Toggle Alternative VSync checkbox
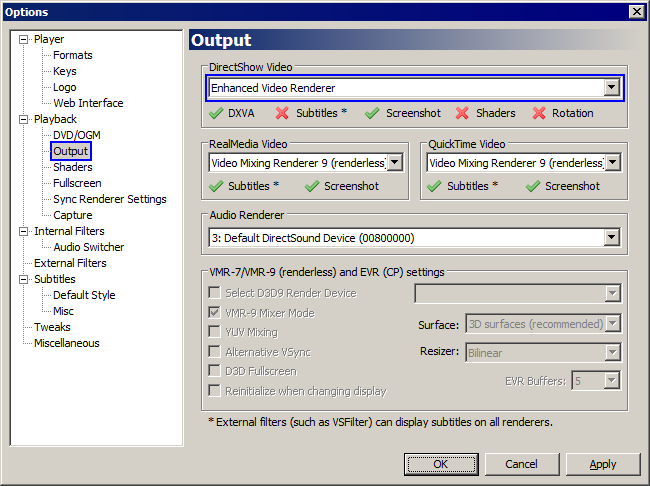Image resolution: width=650 pixels, height=486 pixels. click(214, 352)
